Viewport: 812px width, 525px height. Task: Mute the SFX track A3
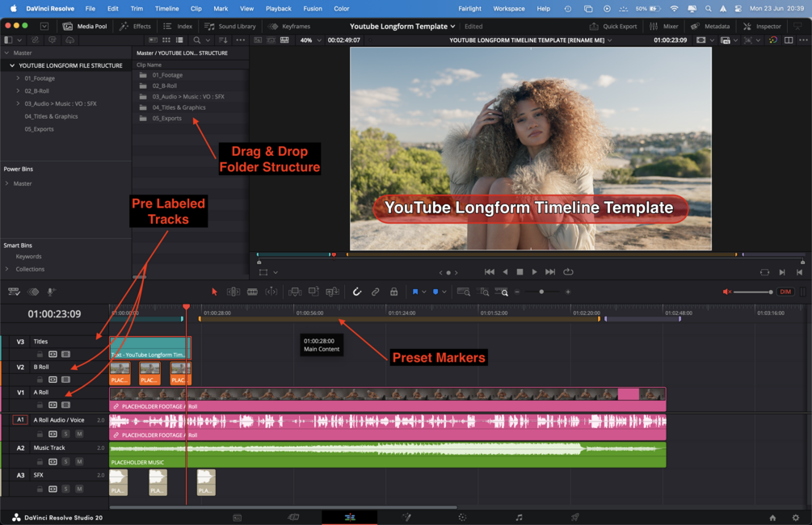79,489
